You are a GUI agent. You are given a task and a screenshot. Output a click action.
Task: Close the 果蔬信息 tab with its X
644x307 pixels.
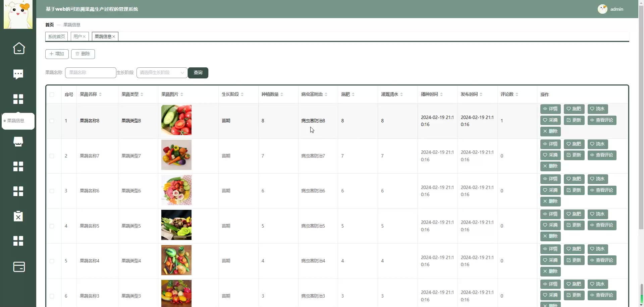click(x=114, y=37)
